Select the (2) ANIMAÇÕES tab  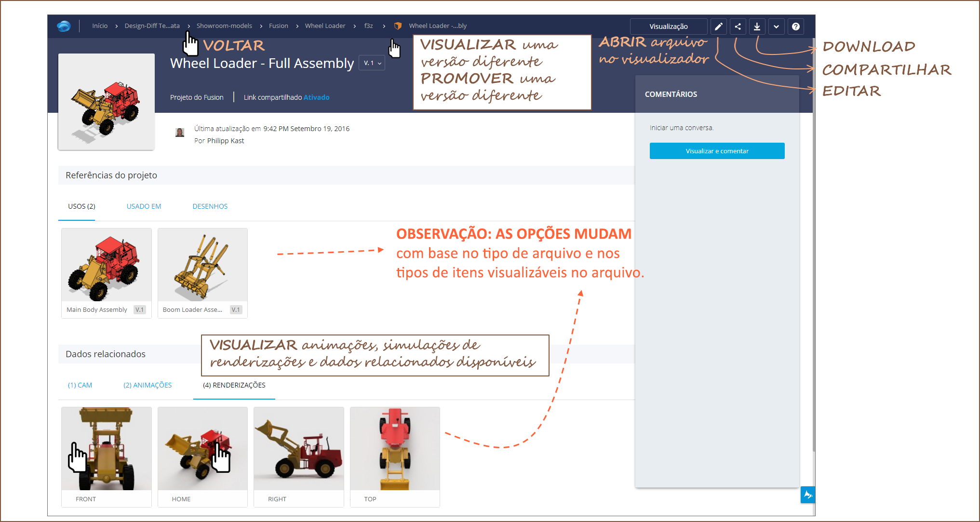click(147, 385)
